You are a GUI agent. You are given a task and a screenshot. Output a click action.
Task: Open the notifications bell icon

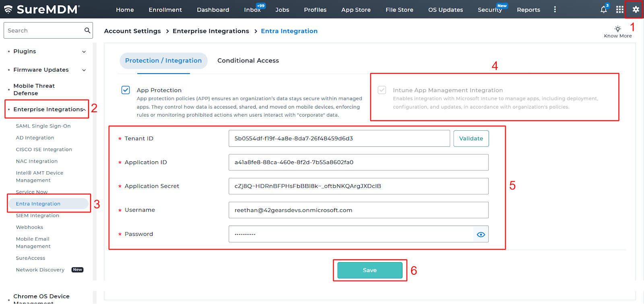(x=603, y=10)
